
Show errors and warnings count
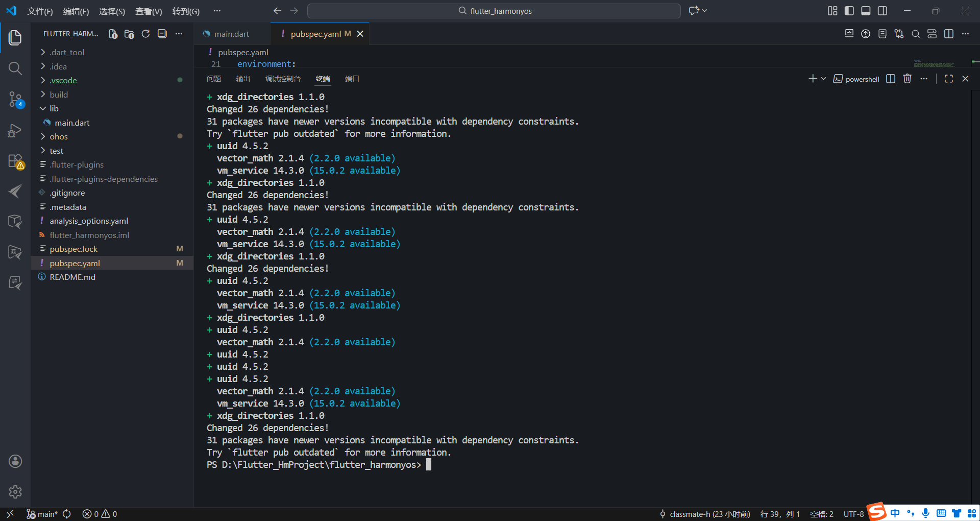100,514
